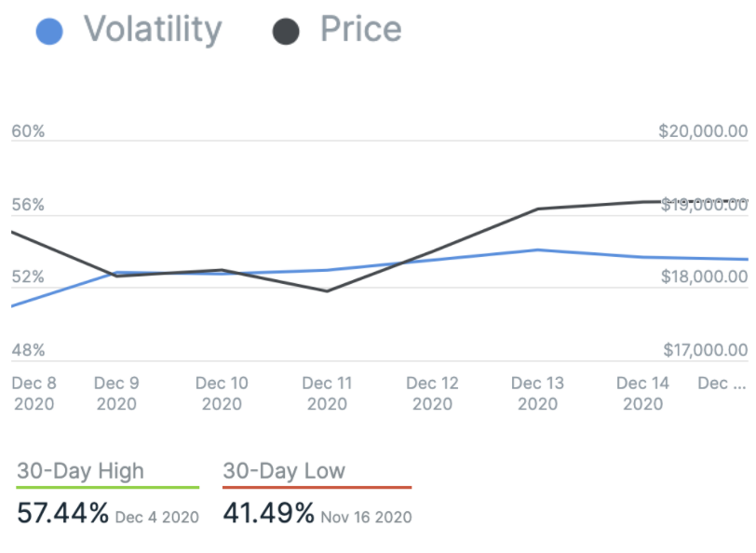The width and height of the screenshot is (756, 553).
Task: Click the $20,000.00 price axis label
Action: (703, 131)
